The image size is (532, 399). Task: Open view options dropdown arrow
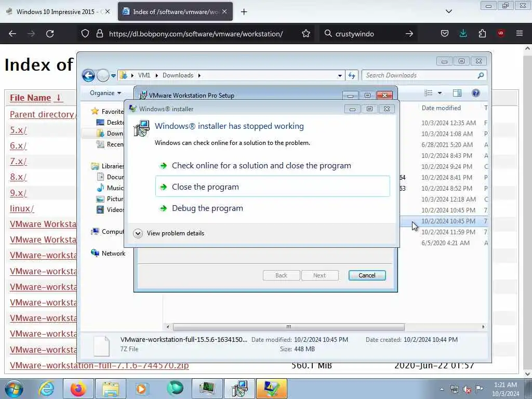440,93
